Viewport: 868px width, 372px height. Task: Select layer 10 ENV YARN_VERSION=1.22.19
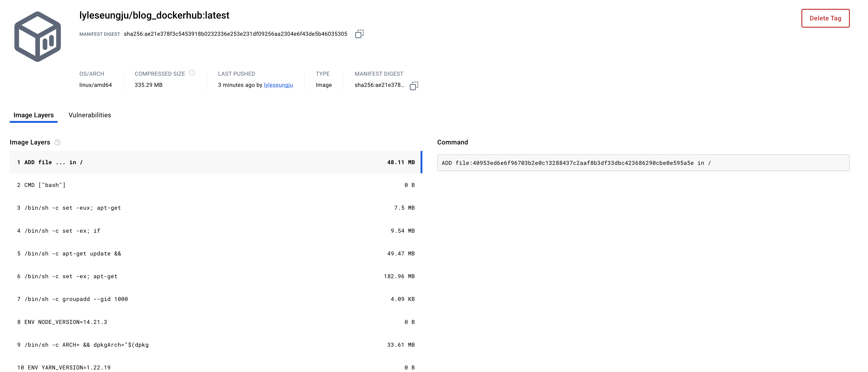(216, 367)
